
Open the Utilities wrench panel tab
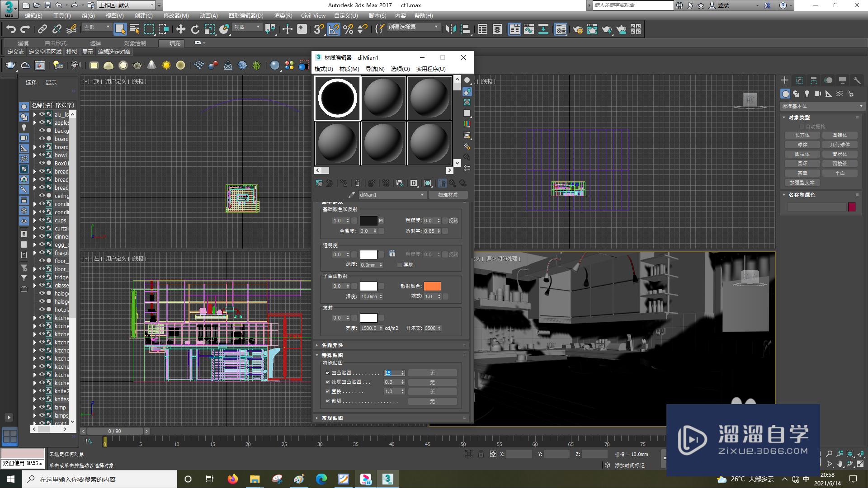click(x=857, y=80)
